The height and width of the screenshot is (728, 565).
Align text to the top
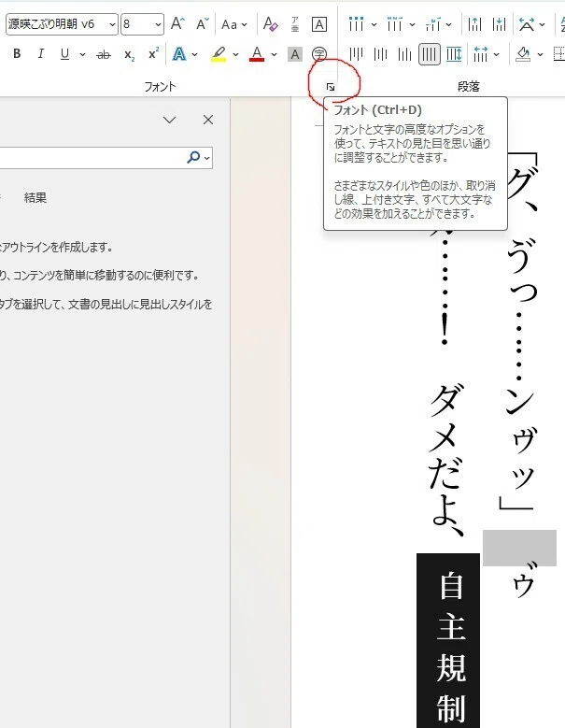click(356, 55)
